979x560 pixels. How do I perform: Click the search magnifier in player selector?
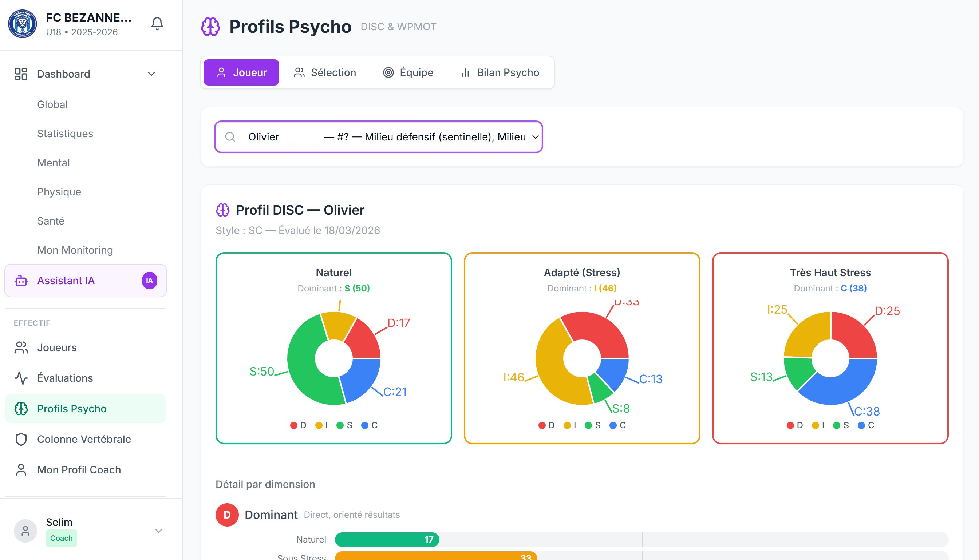[230, 137]
